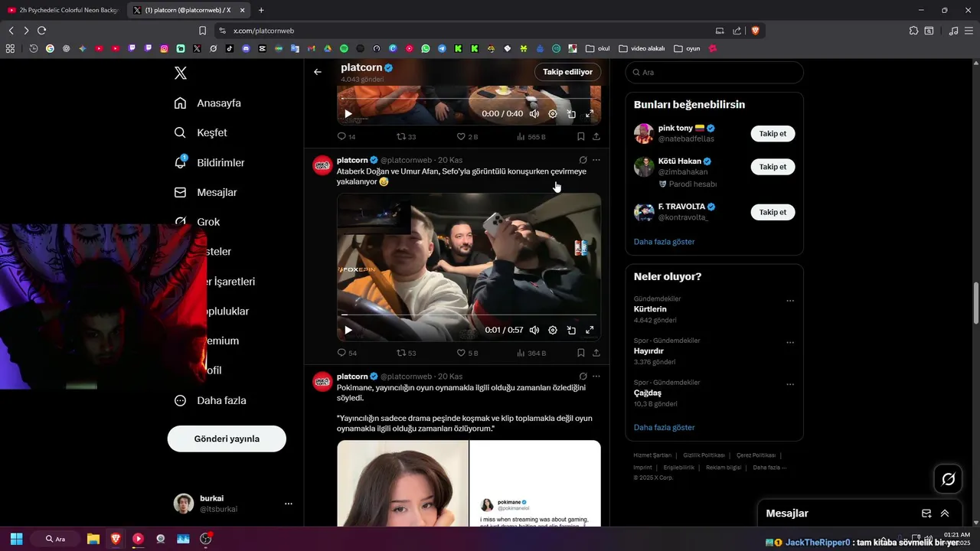Click the 0:40 video progress bar
The width and height of the screenshot is (980, 551).
(469, 99)
